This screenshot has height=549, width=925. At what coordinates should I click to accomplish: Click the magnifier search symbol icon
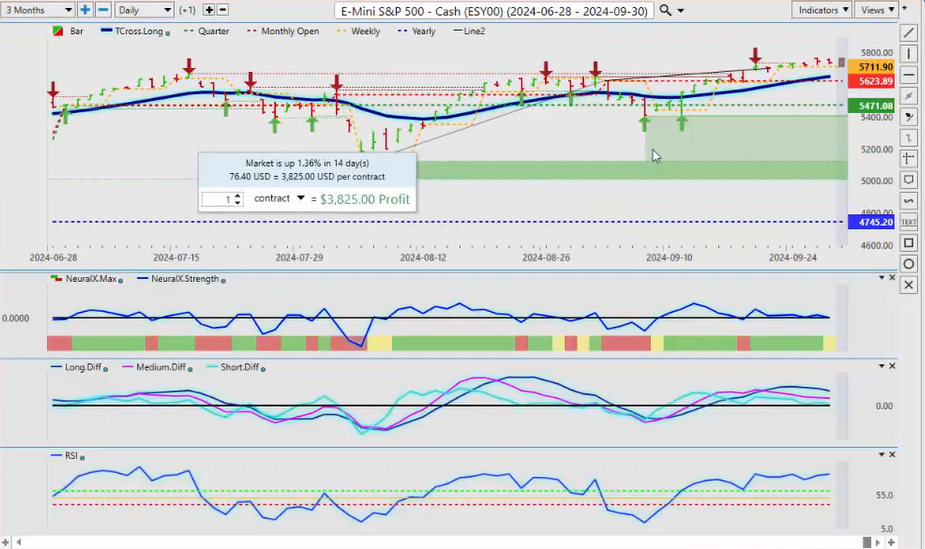[x=665, y=10]
